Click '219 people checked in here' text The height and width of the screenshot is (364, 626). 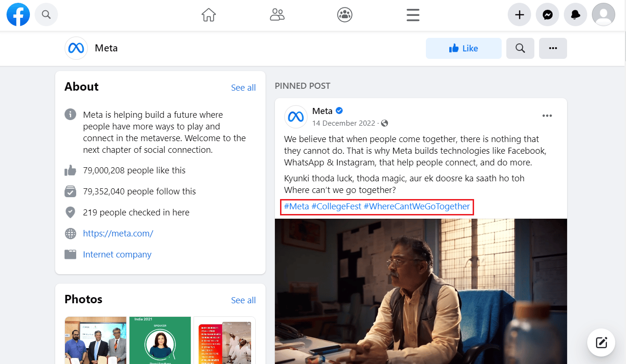click(x=136, y=213)
